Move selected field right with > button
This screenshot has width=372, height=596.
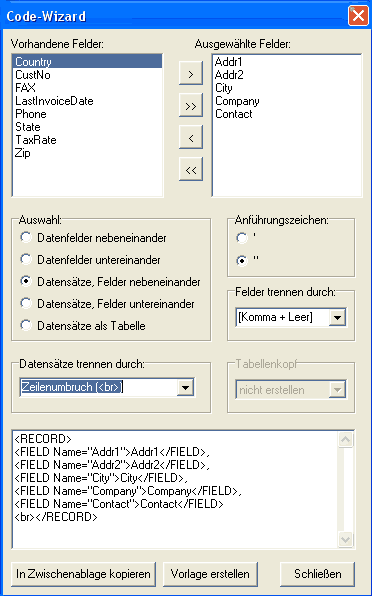(191, 74)
